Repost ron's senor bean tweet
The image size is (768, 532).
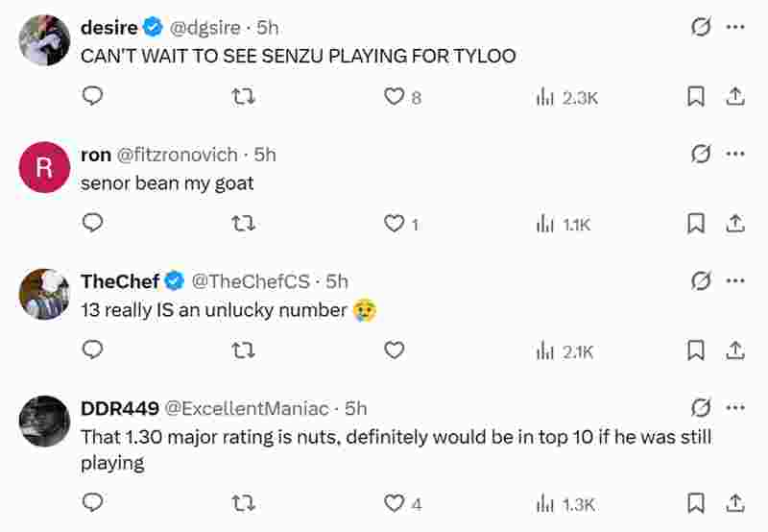coord(244,224)
